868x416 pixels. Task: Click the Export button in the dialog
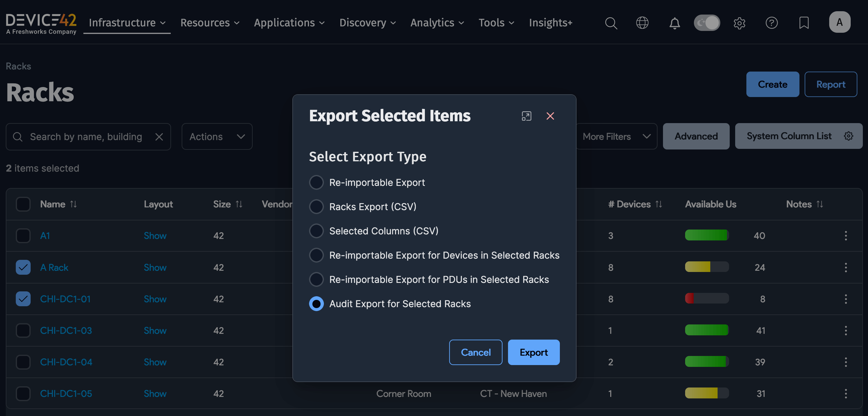click(533, 352)
